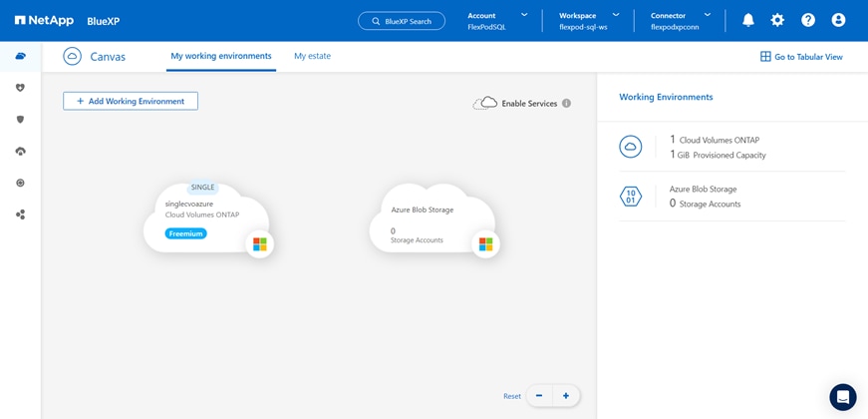The width and height of the screenshot is (868, 419).
Task: Open the Extensions dots icon in sidebar
Action: (21, 214)
